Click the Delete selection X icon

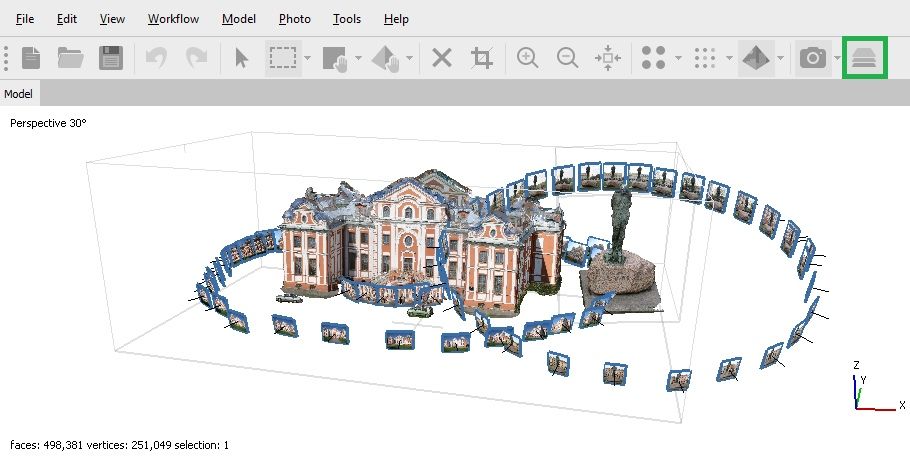(442, 58)
